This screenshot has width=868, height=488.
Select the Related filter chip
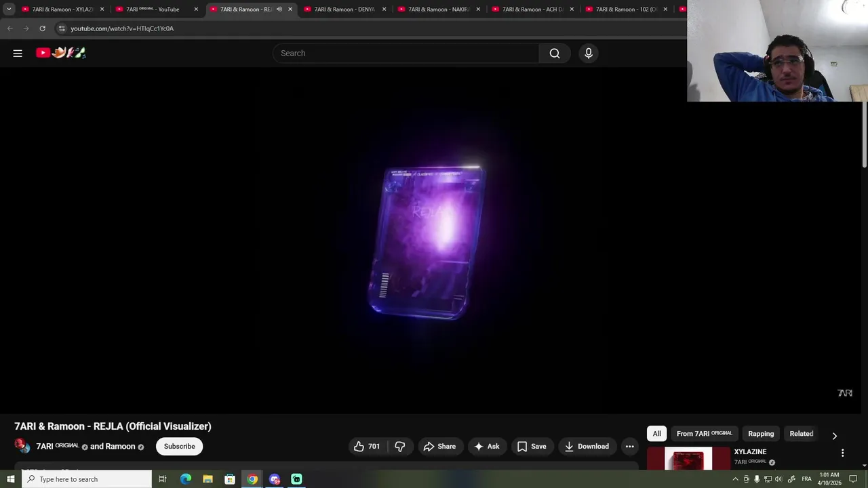click(x=801, y=434)
